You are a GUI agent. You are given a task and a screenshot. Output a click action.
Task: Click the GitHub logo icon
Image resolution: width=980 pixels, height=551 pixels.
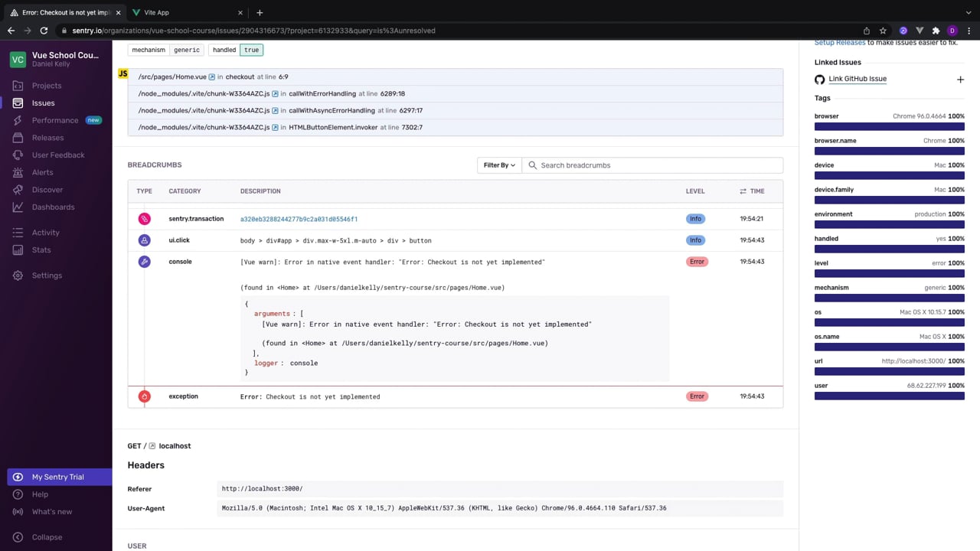(x=819, y=80)
